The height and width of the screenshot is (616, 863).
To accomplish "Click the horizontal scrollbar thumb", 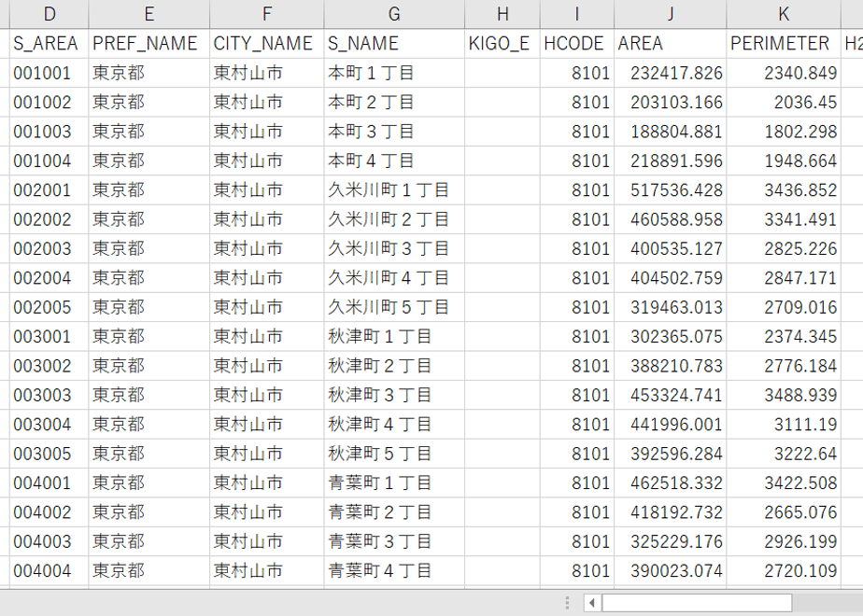I will [697, 603].
